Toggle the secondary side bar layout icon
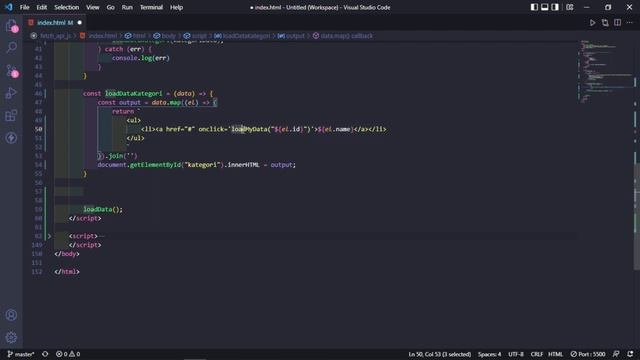 coord(555,7)
